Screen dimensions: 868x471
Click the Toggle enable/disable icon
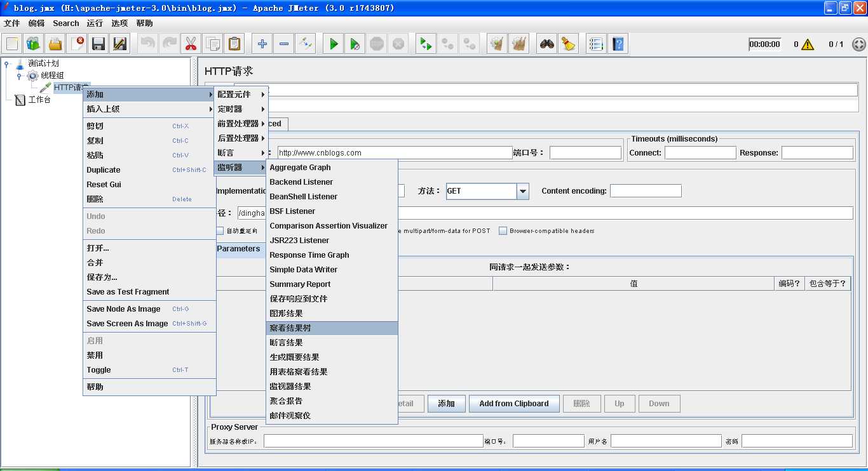click(x=306, y=44)
